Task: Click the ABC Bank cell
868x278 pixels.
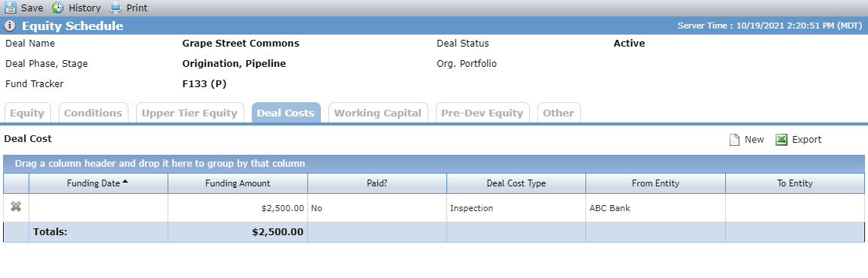Action: coord(655,208)
